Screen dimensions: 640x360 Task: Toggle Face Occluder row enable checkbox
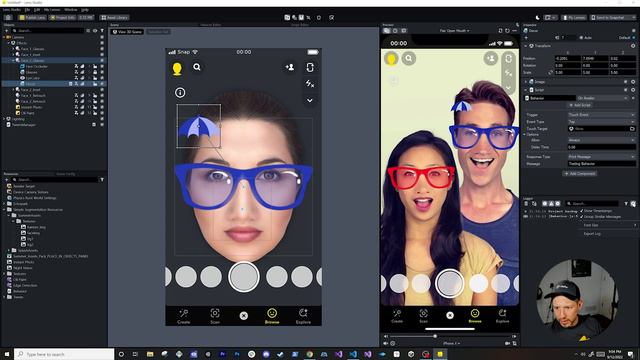(x=102, y=66)
